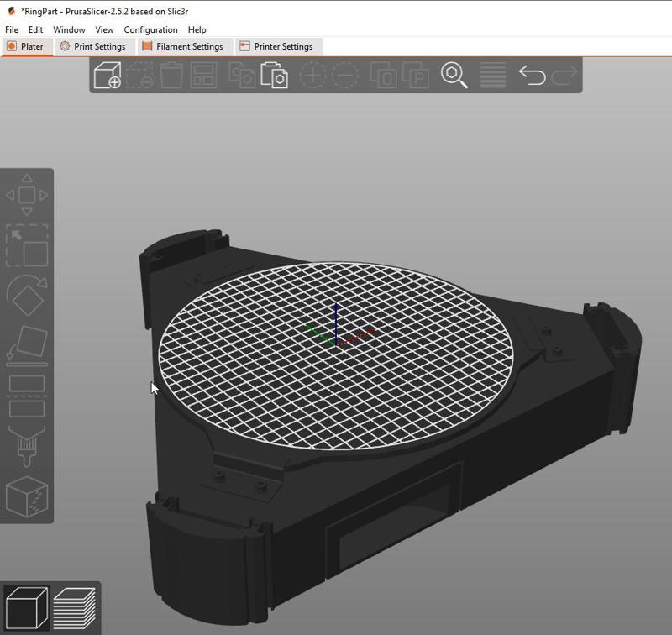Image resolution: width=672 pixels, height=635 pixels.
Task: Open the File menu
Action: (x=12, y=29)
